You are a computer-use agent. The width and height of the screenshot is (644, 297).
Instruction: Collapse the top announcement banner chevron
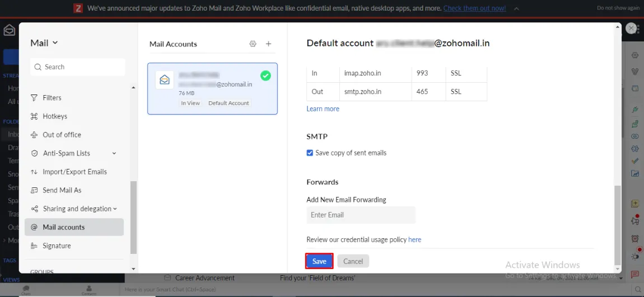516,8
